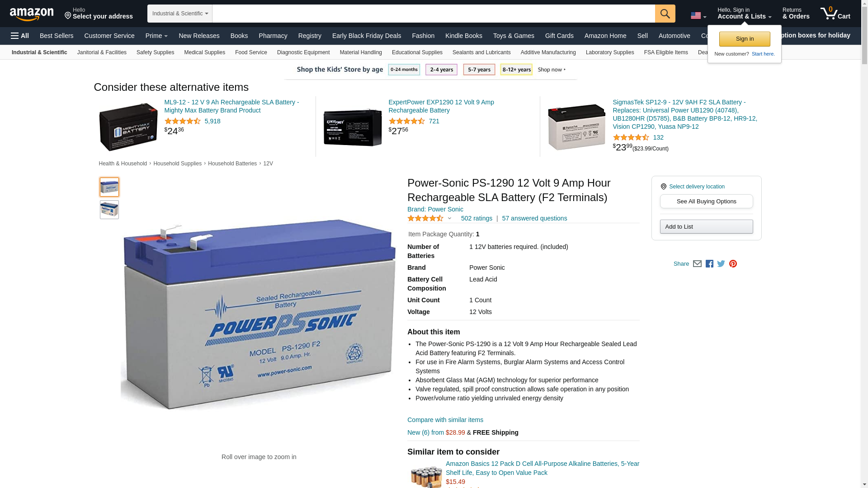The width and height of the screenshot is (868, 488).
Task: Click the yellow Sign in button
Action: 745,39
